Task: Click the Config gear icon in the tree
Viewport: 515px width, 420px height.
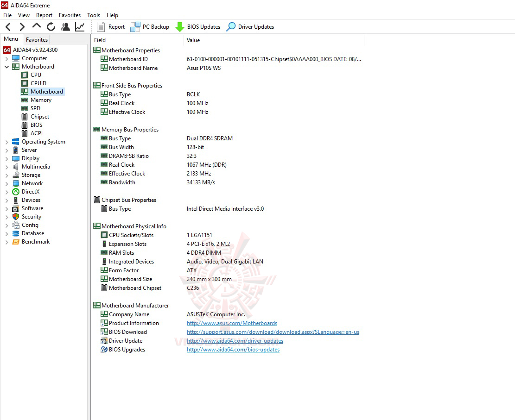Action: (15, 225)
